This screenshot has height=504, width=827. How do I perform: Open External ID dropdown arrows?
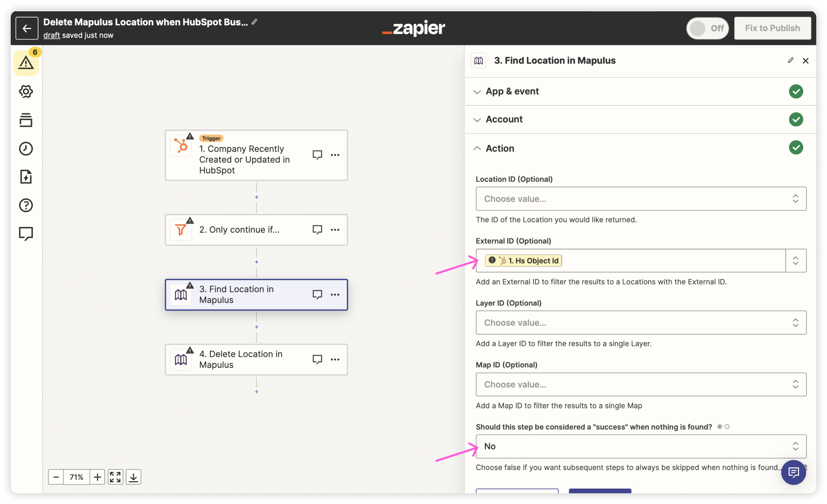point(795,261)
